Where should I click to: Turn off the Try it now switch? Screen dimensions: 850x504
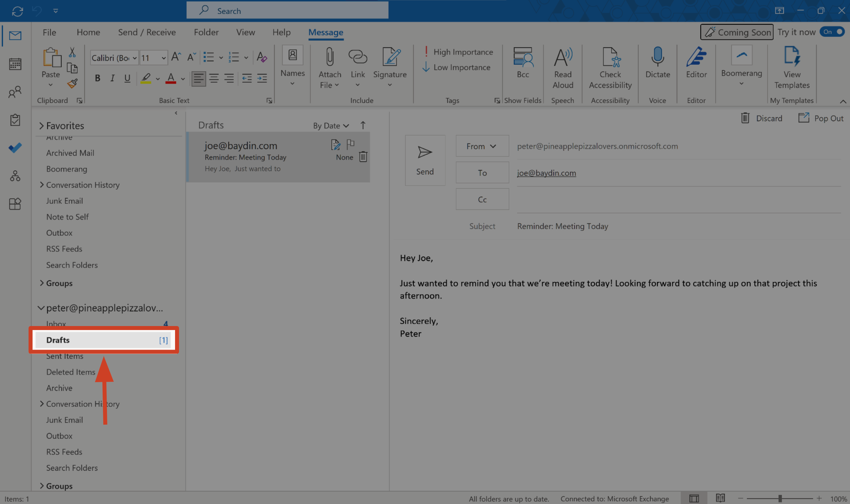[x=832, y=32]
